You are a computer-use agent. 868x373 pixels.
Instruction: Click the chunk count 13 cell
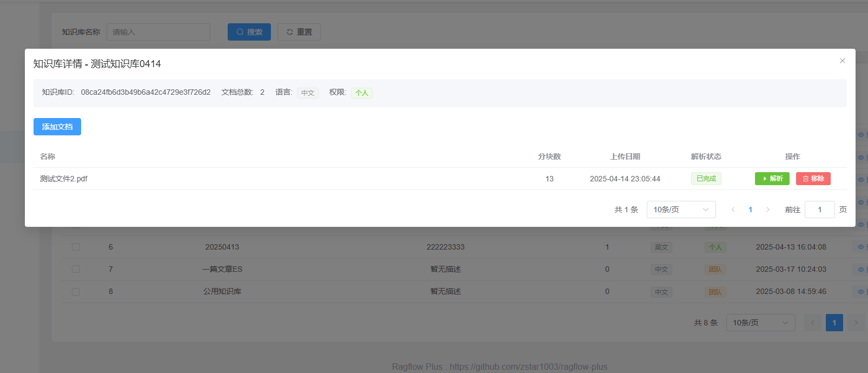(x=549, y=179)
